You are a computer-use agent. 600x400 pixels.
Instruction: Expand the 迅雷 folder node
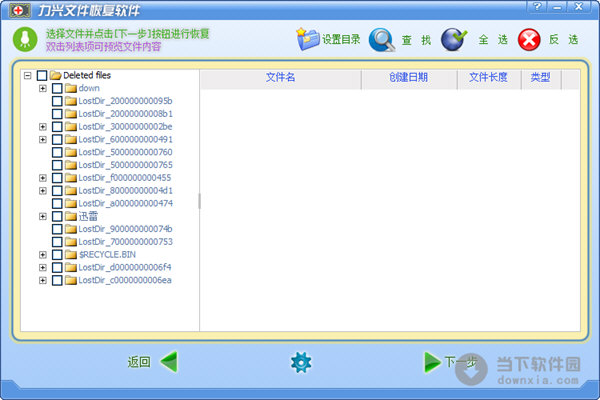pyautogui.click(x=43, y=216)
